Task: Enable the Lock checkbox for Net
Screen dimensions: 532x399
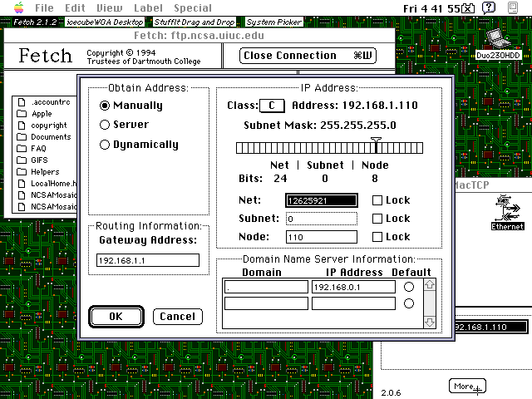Action: coord(377,199)
